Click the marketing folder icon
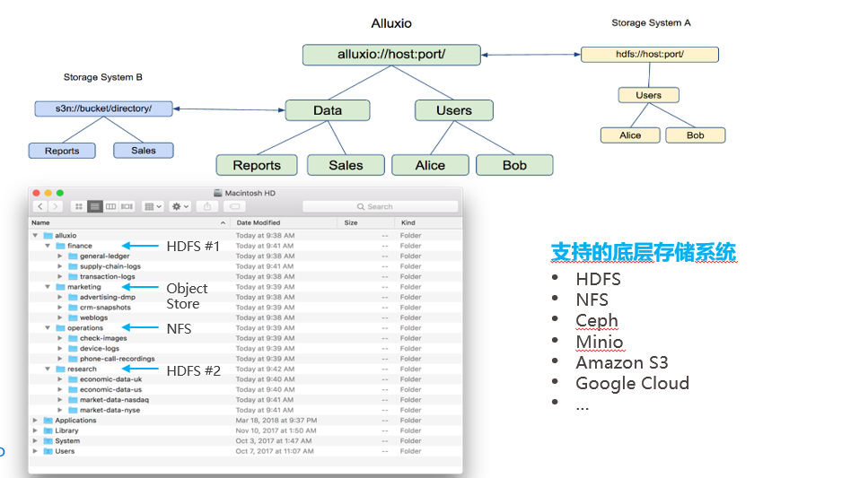 tap(60, 287)
